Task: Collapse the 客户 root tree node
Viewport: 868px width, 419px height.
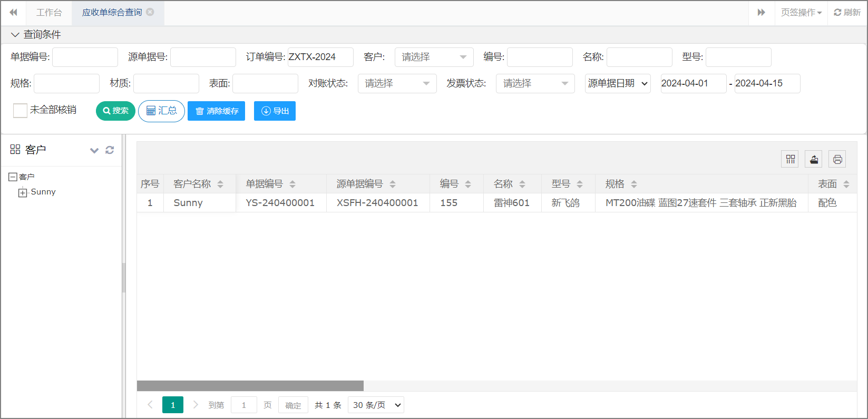Action: [x=13, y=177]
